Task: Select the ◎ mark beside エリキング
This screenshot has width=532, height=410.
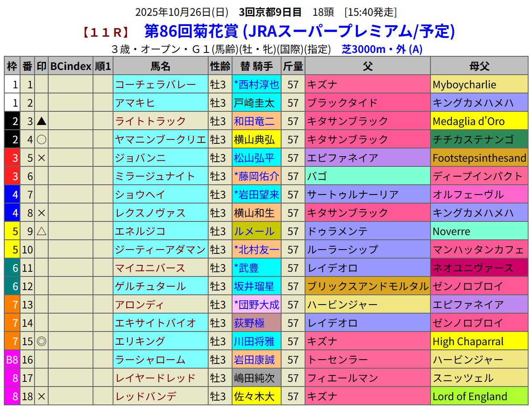Action: point(41,341)
